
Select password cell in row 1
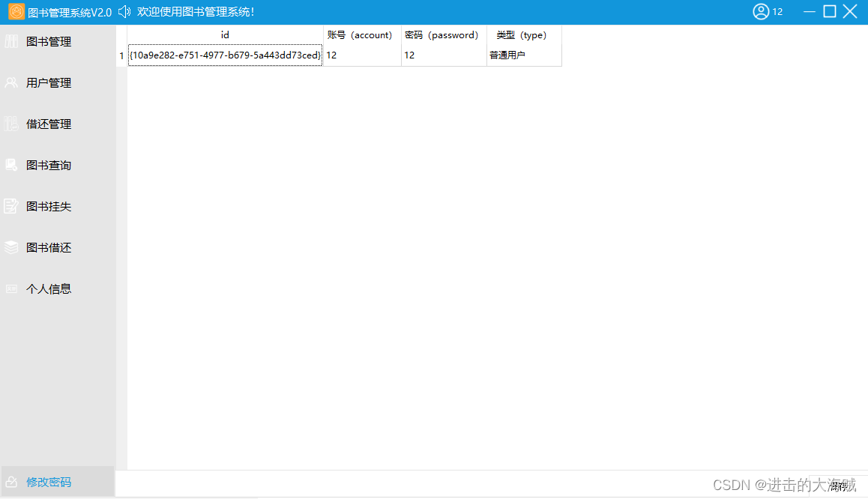tap(444, 55)
